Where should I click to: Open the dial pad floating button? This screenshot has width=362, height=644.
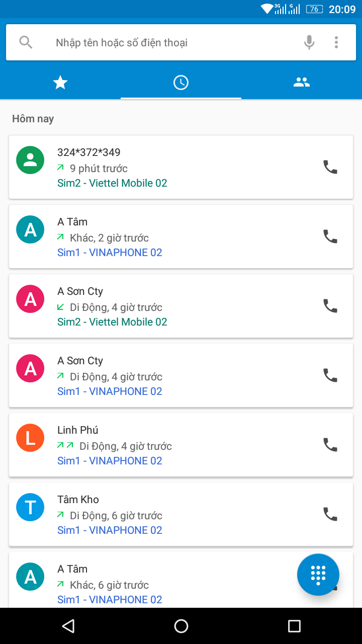pos(318,575)
